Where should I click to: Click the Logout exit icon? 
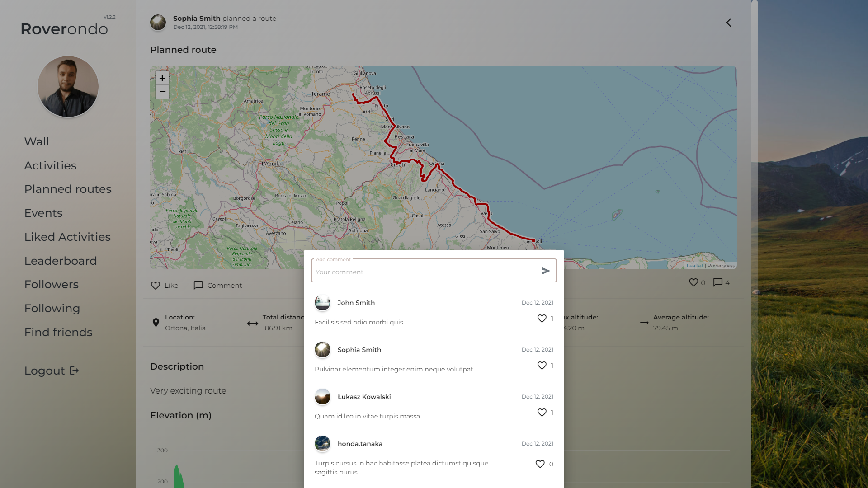[75, 371]
